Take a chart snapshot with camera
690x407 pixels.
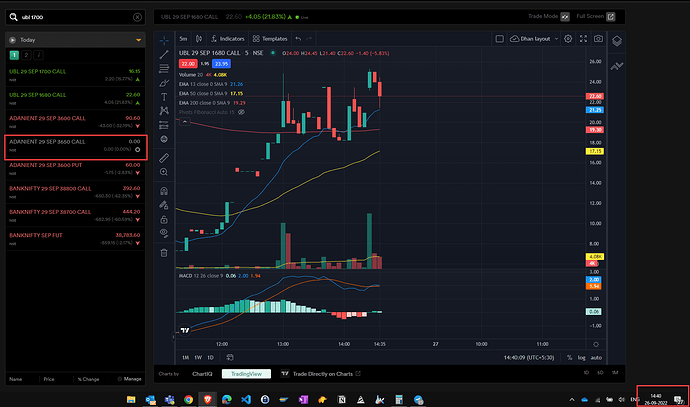(x=598, y=39)
